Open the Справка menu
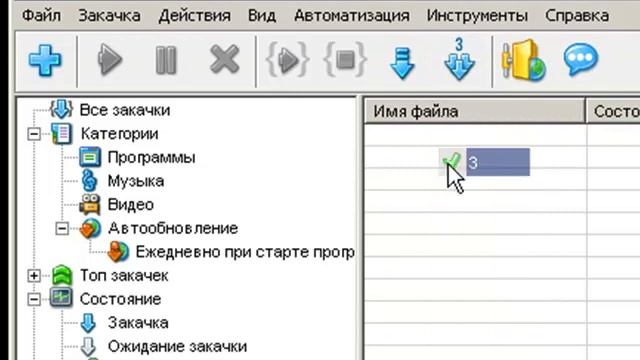The width and height of the screenshot is (640, 360). point(577,16)
